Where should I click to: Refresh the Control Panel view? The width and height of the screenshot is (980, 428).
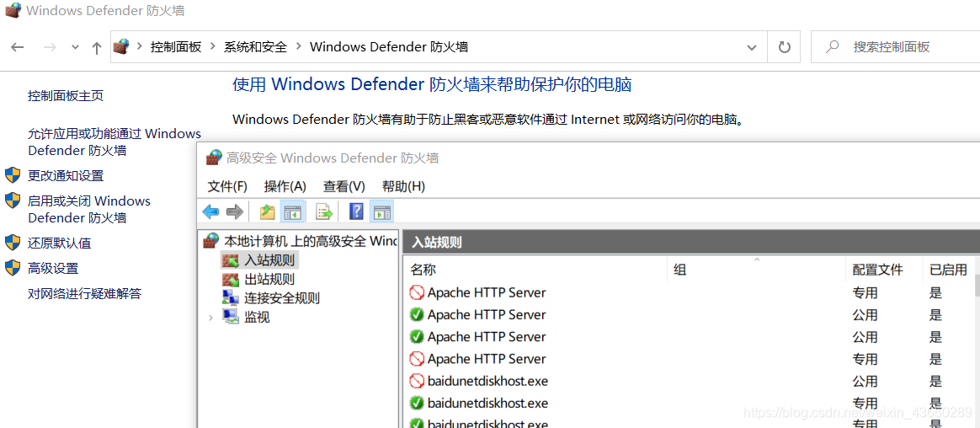click(784, 47)
